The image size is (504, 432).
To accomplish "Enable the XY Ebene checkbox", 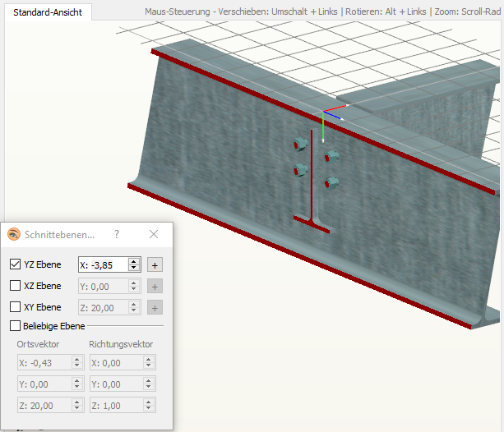I will click(x=16, y=307).
